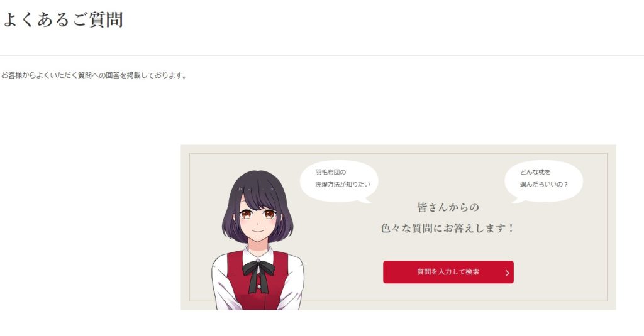Click the 選んだらいいの？ line in the right bubble
This screenshot has height=336, width=644.
pyautogui.click(x=544, y=184)
